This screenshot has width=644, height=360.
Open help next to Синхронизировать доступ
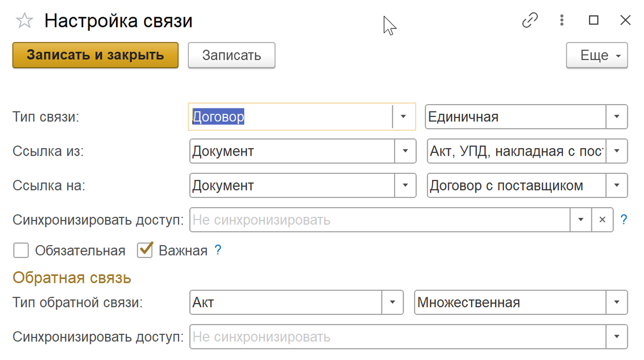tap(624, 220)
